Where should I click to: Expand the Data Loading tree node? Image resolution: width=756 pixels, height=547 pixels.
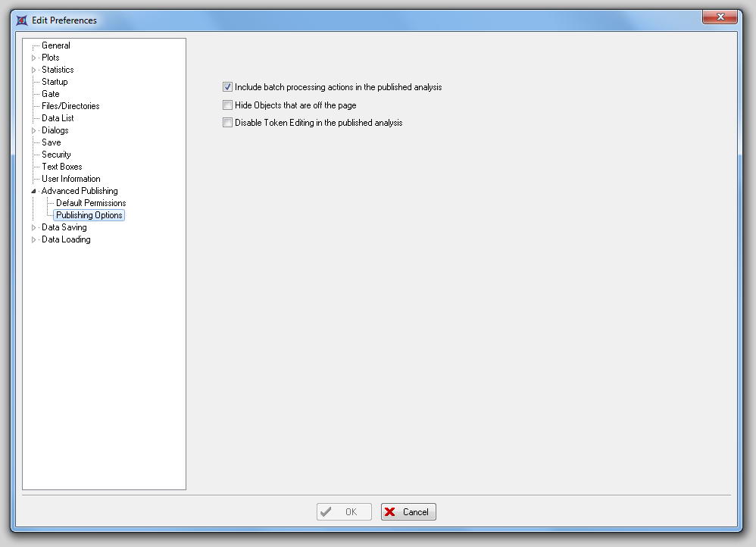[34, 239]
